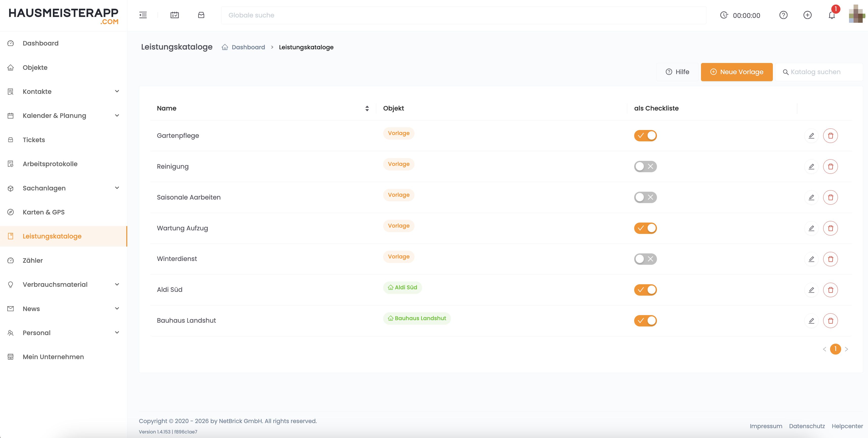Open the calendar tasks icon in header

175,15
